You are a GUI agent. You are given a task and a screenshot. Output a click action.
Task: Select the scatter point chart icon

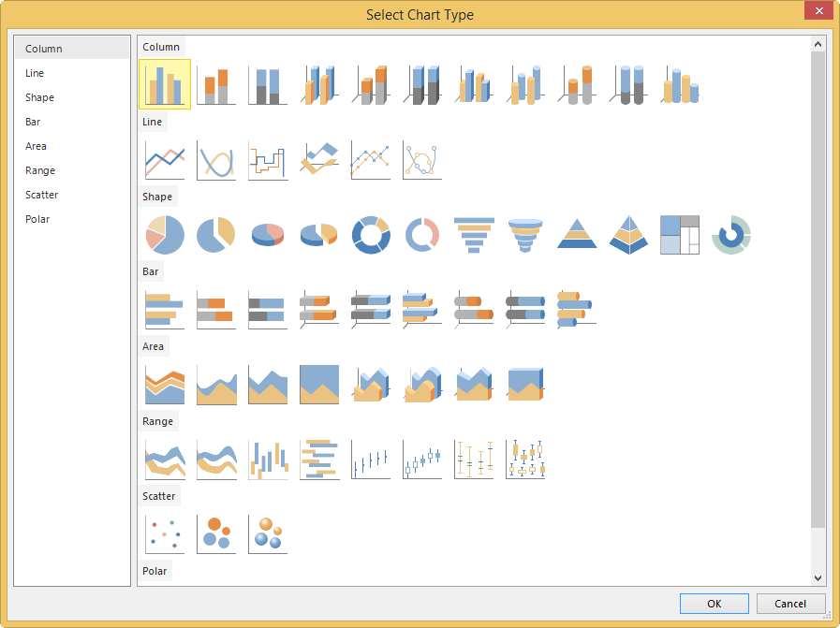pyautogui.click(x=165, y=534)
